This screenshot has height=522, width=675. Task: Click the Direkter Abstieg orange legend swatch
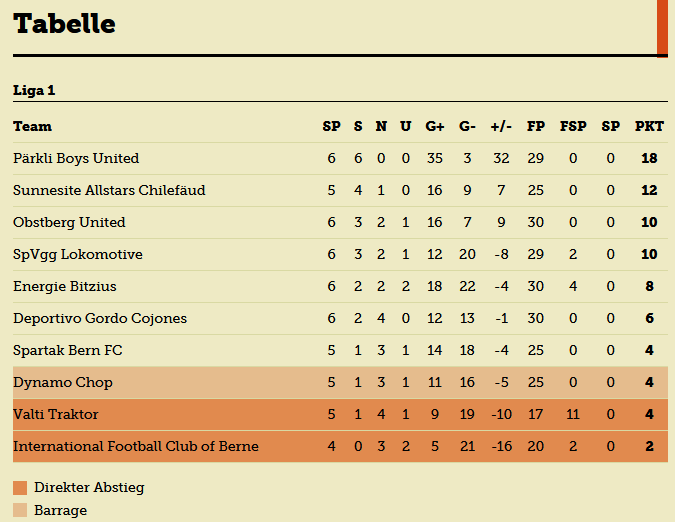[x=20, y=488]
